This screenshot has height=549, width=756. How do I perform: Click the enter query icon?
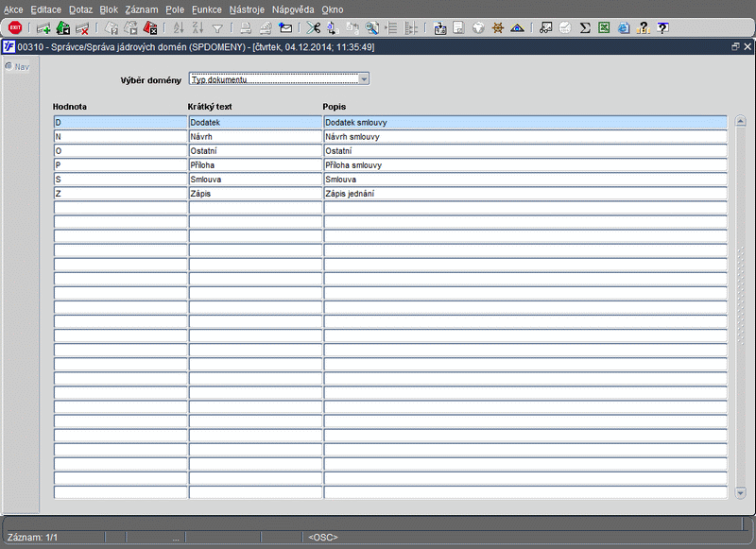pyautogui.click(x=112, y=28)
